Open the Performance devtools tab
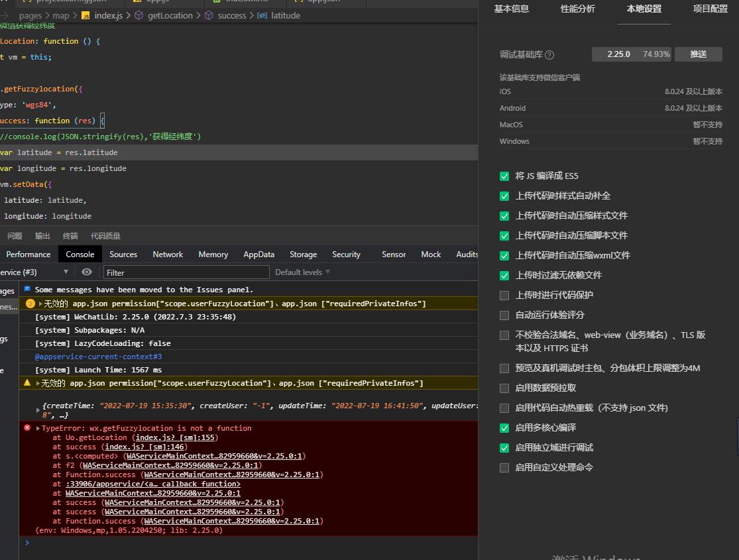Image resolution: width=739 pixels, height=560 pixels. 28,254
